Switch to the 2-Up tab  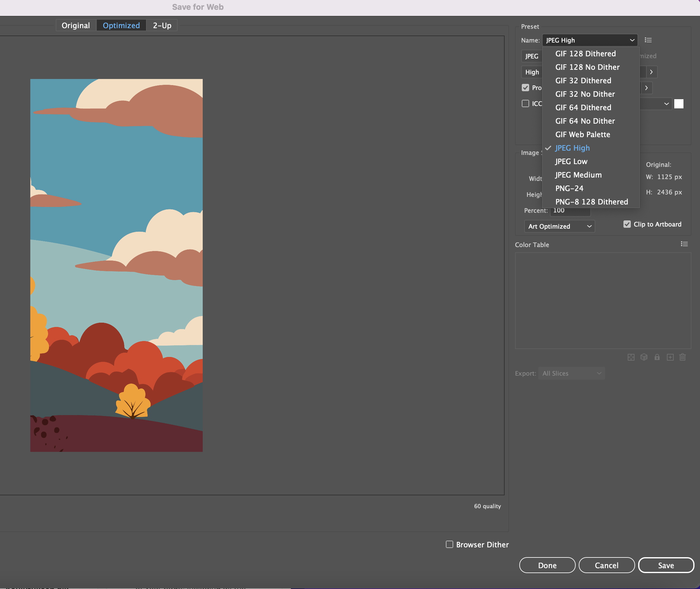coord(162,25)
